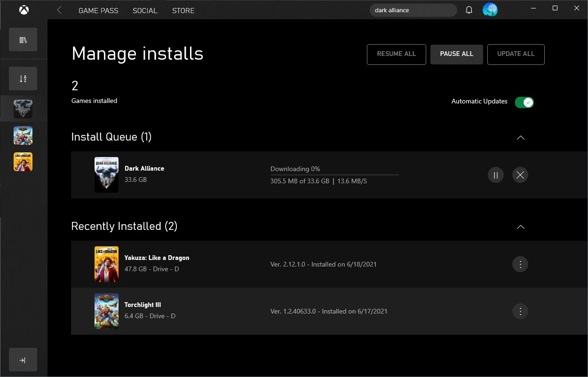
Task: Collapse the Recently Installed section
Action: click(520, 227)
